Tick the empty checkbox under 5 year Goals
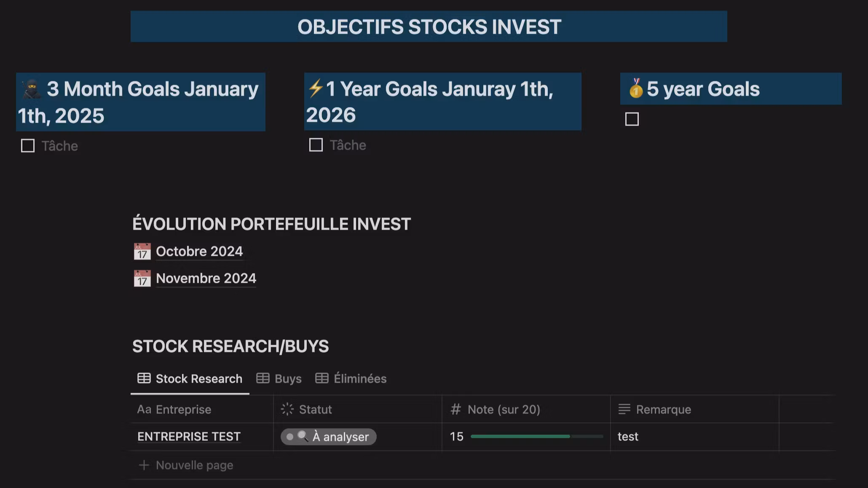 (x=632, y=119)
